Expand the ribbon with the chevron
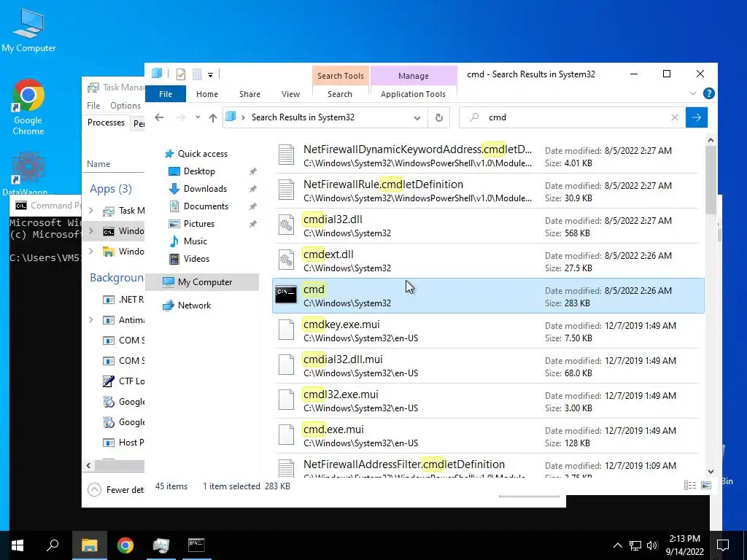This screenshot has height=560, width=747. tap(693, 93)
